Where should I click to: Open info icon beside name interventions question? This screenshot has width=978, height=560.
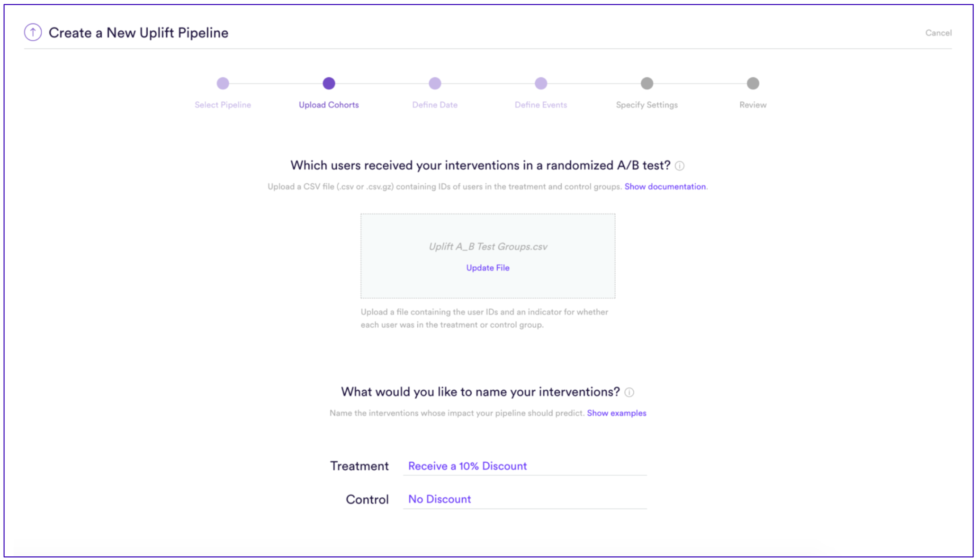(629, 392)
